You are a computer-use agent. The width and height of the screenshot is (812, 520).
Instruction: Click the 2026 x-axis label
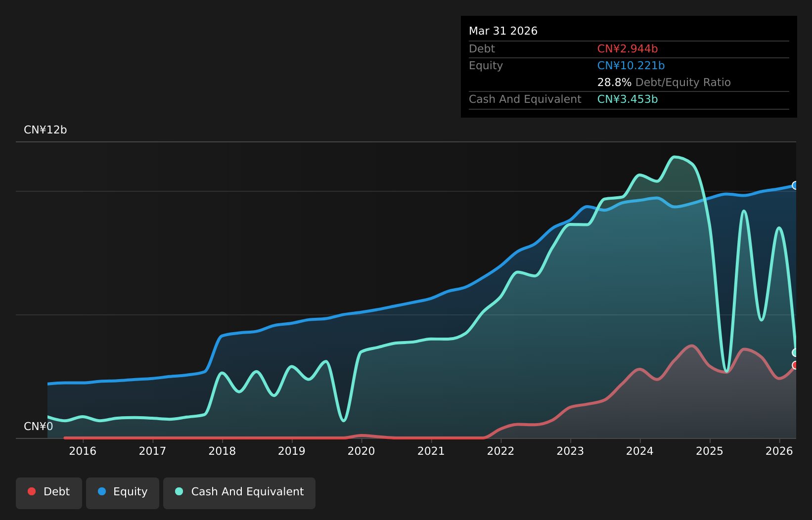(779, 451)
